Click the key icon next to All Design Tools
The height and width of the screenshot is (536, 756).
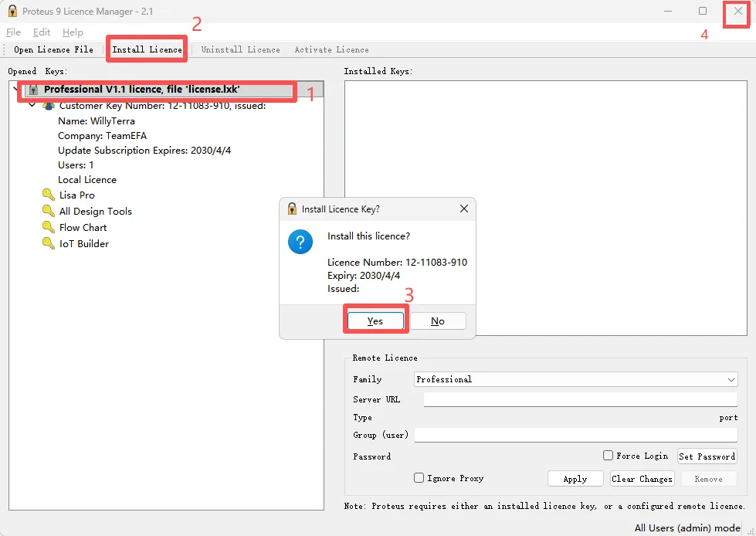(x=48, y=211)
